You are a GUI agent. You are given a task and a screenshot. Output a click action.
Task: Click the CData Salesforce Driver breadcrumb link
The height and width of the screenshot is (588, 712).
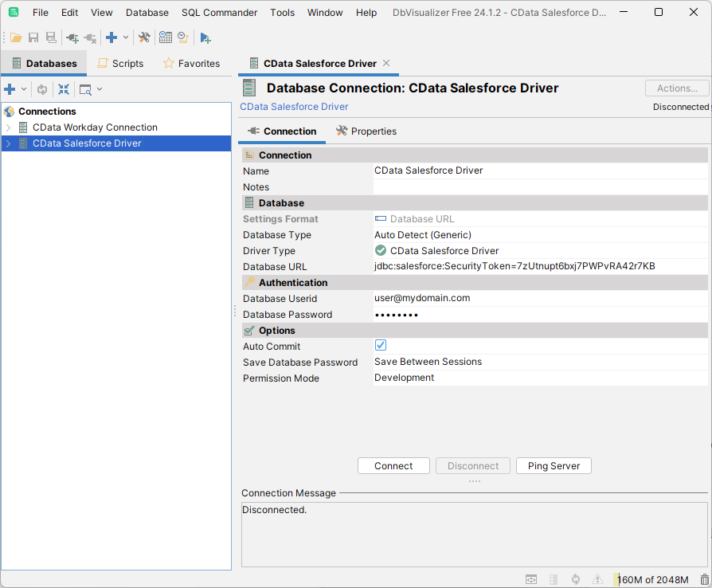[x=293, y=106]
